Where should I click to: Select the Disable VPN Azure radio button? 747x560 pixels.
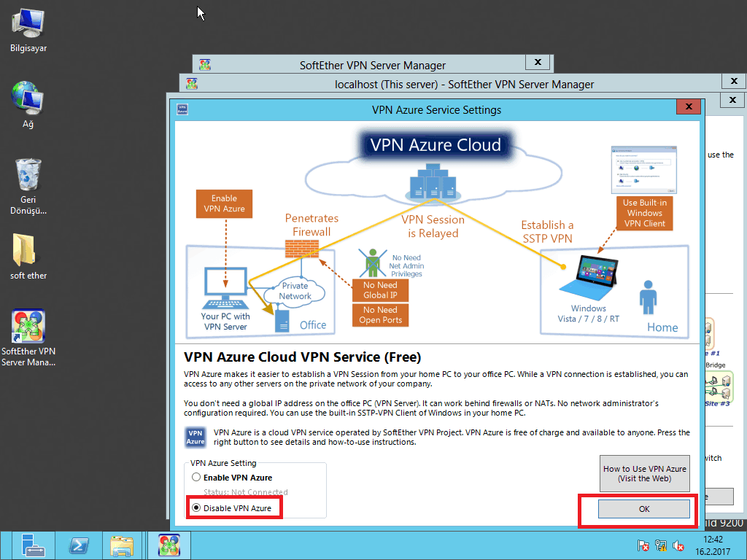[196, 508]
